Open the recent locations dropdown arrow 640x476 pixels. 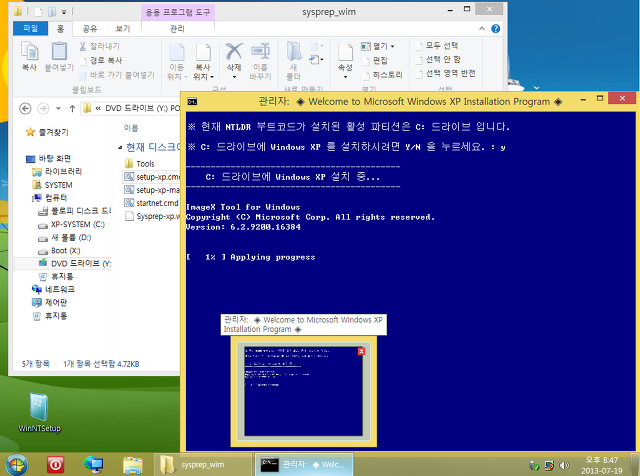point(58,108)
